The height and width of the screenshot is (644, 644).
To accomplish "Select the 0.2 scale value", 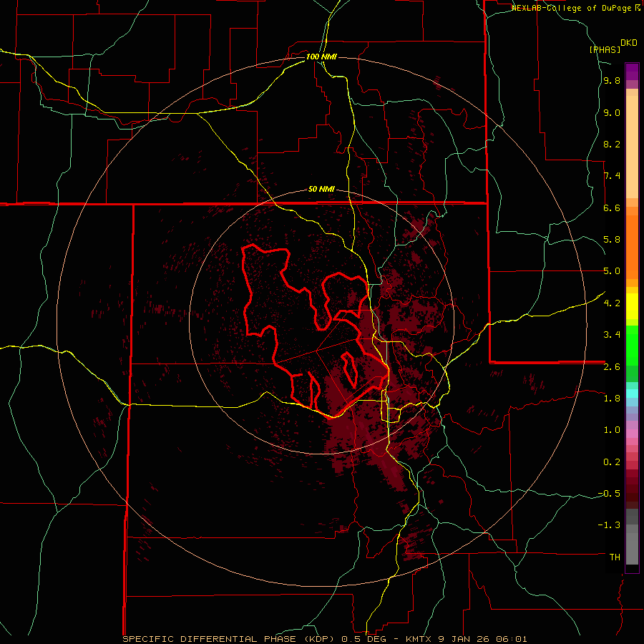I will [612, 462].
